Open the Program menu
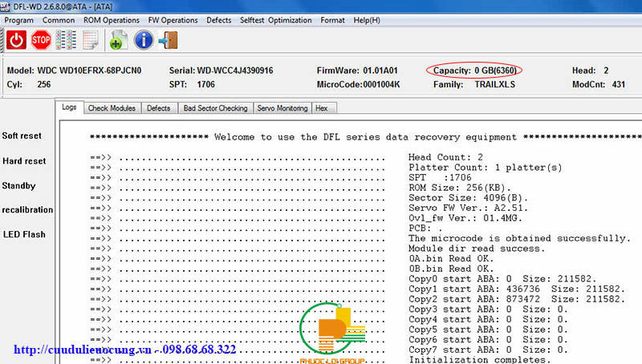 (x=19, y=19)
